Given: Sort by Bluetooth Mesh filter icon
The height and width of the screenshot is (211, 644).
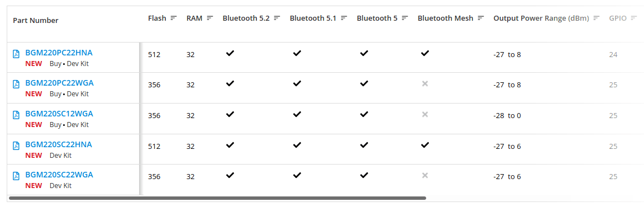Looking at the screenshot, I should click(x=481, y=18).
